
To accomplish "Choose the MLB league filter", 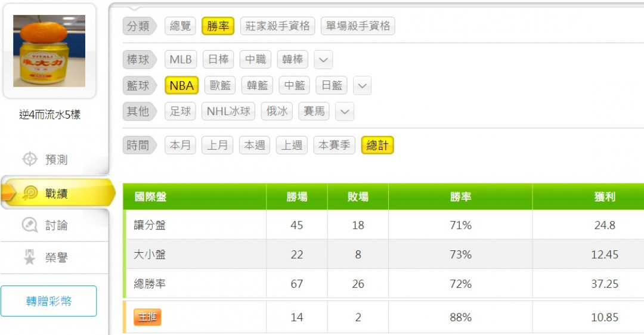I will pos(181,60).
